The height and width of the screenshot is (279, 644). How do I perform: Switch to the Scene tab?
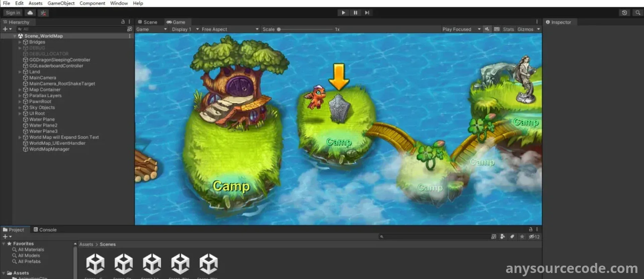[148, 22]
